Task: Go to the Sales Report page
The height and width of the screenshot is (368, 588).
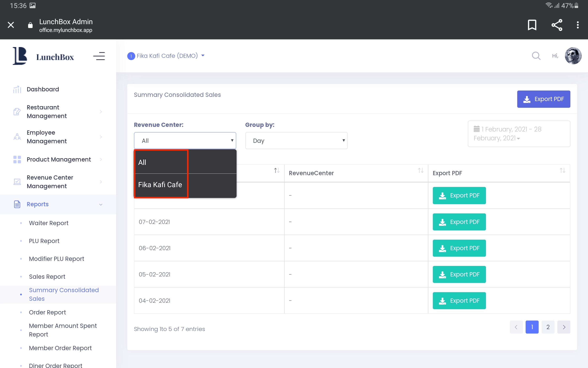Action: pos(47,276)
